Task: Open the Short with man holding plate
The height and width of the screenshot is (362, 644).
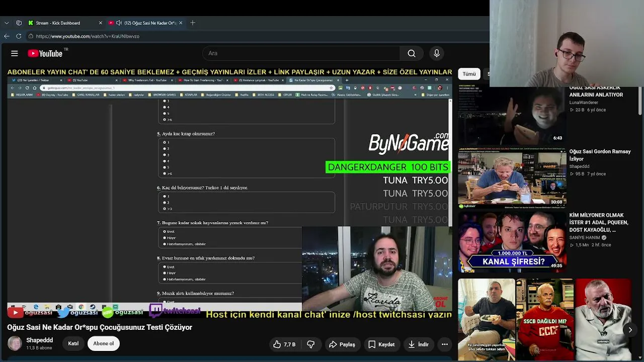Action: [487, 319]
